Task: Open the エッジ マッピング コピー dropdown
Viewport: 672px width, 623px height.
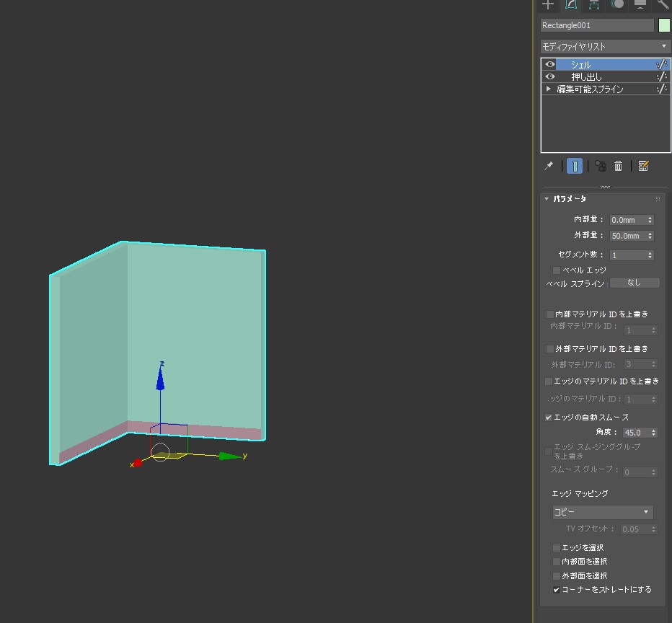Action: (x=602, y=512)
